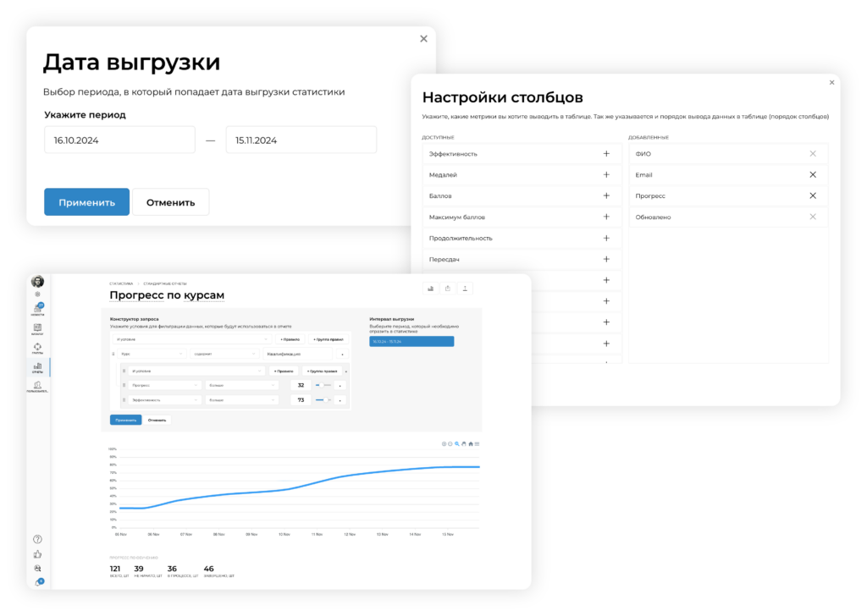Remove Прогресс column from added list

tap(813, 195)
